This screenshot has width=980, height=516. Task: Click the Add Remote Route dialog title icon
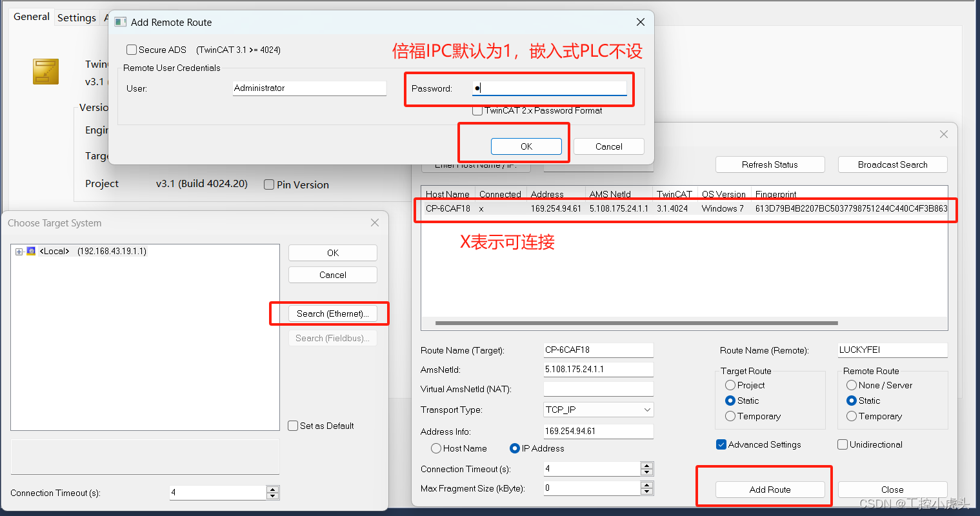coord(120,22)
